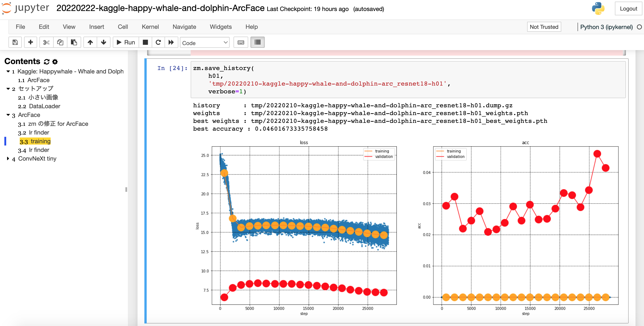Open the Widgets menu

220,27
